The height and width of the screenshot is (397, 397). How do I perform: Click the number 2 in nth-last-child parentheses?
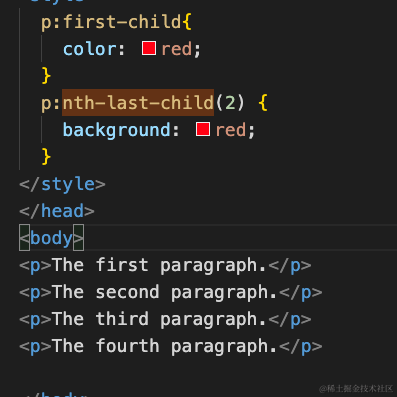click(x=230, y=103)
